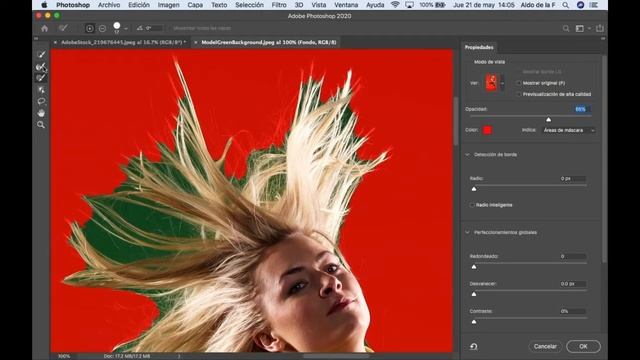Screen dimensions: 640x360
Task: Open Spotlight search in menu bar
Action: [565, 5]
